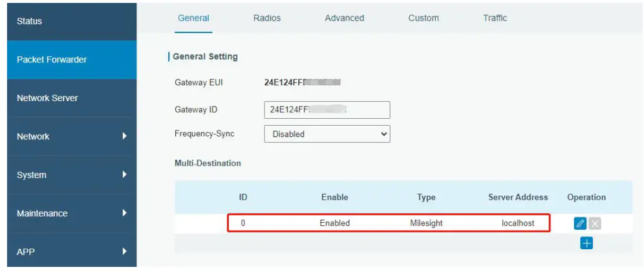This screenshot has height=271, width=644.
Task: Expand the Maintenance sidebar menu
Action: (72, 213)
